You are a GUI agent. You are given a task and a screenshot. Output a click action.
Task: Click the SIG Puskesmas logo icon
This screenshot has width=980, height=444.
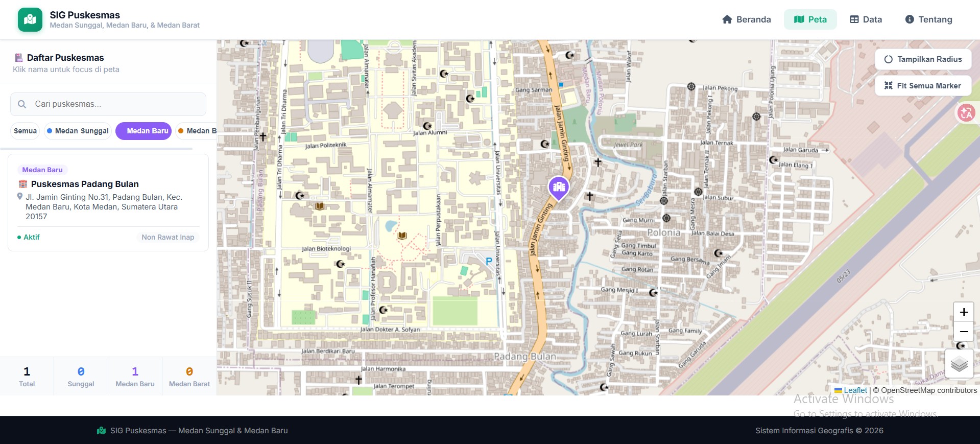click(x=30, y=20)
